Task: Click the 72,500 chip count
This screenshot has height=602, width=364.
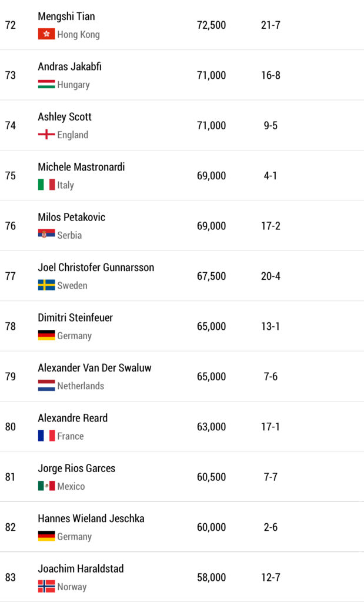Action: coord(211,25)
